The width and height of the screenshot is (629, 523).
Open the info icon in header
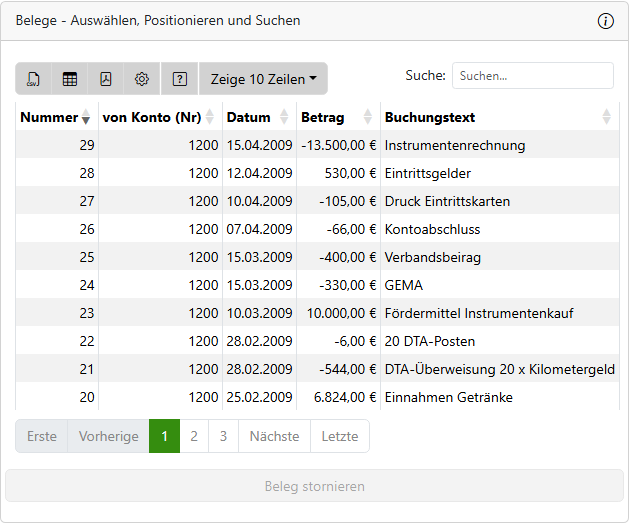coord(605,21)
